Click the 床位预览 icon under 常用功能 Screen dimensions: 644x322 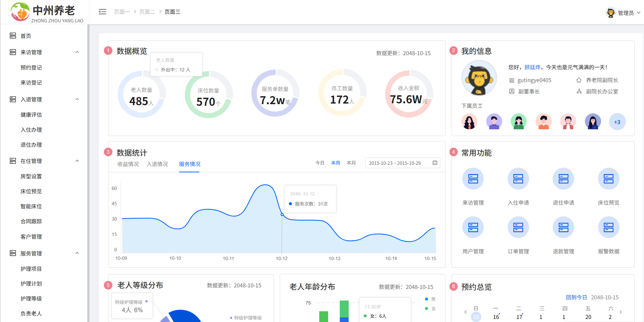pos(609,179)
